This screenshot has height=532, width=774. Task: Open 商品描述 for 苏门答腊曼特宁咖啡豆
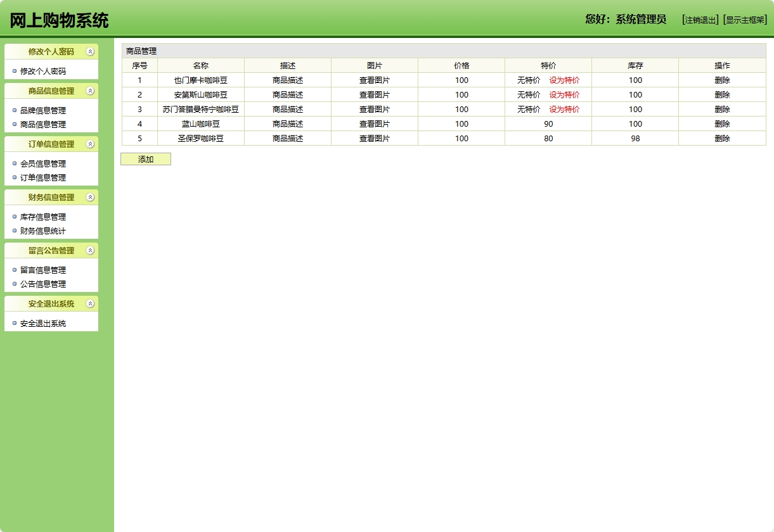pyautogui.click(x=288, y=109)
